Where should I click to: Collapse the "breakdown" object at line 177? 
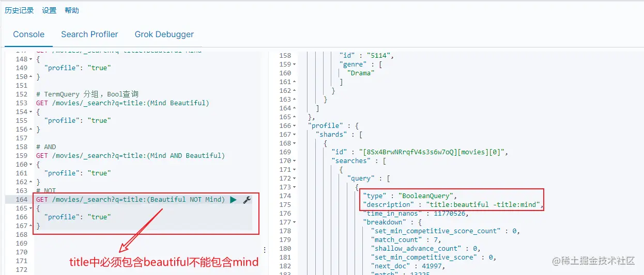pos(294,222)
